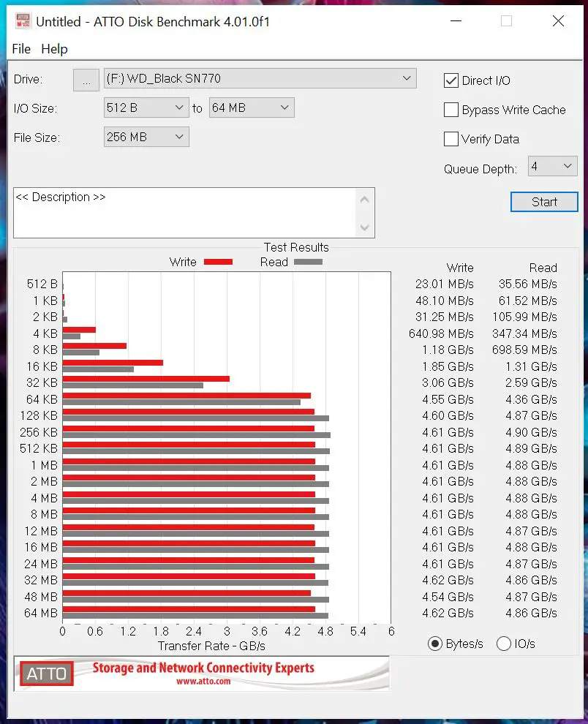Click the 23.01 MB/s write value

pos(445,284)
